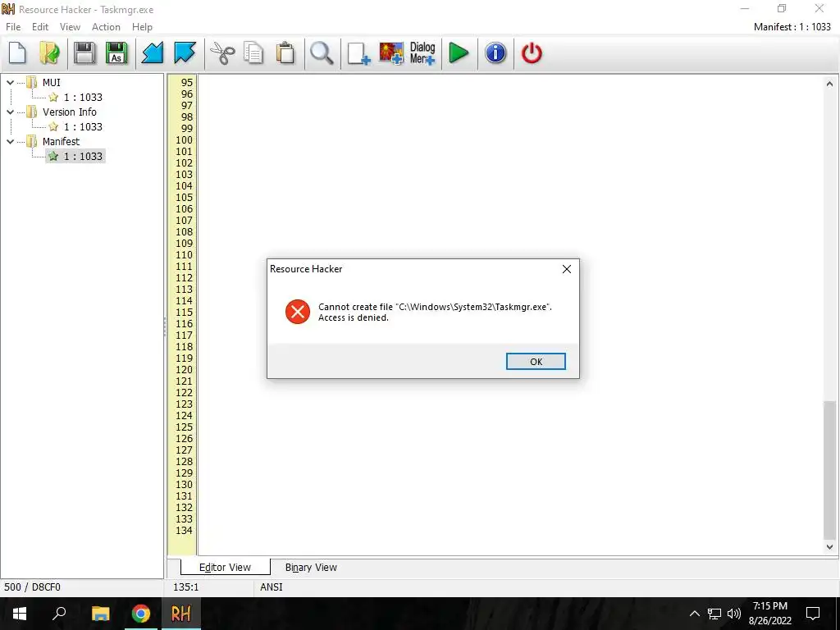840x630 pixels.
Task: Show the blue info icon
Action: pyautogui.click(x=495, y=53)
